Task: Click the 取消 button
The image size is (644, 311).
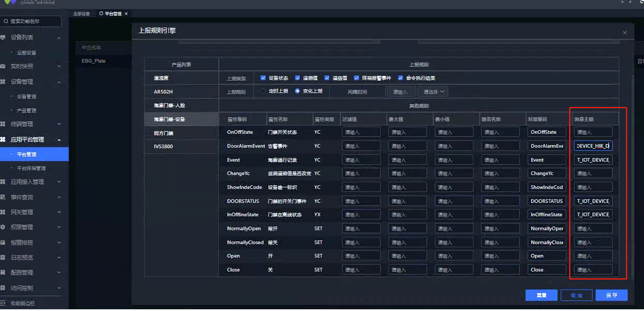Action: [x=576, y=295]
